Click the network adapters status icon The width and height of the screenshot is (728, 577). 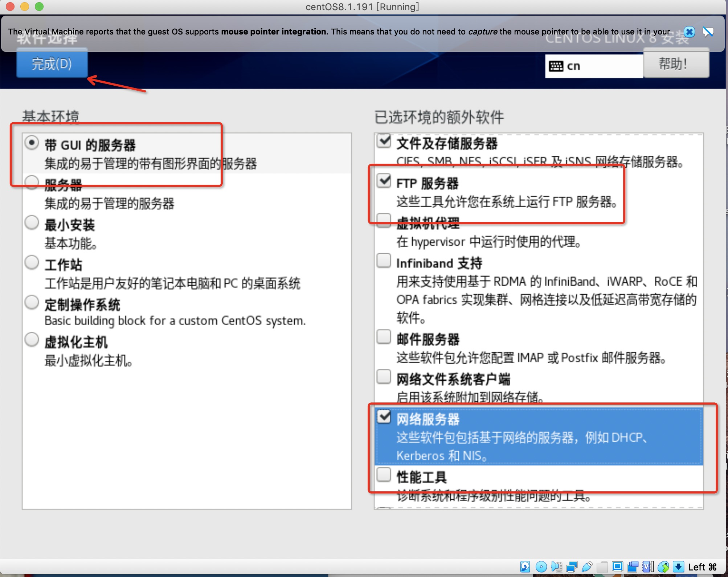[572, 567]
